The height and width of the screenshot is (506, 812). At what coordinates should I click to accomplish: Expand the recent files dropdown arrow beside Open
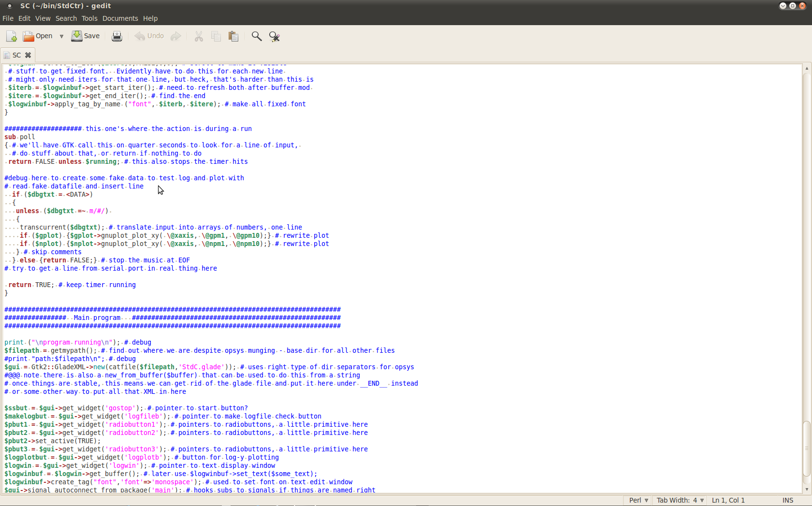[x=61, y=36]
